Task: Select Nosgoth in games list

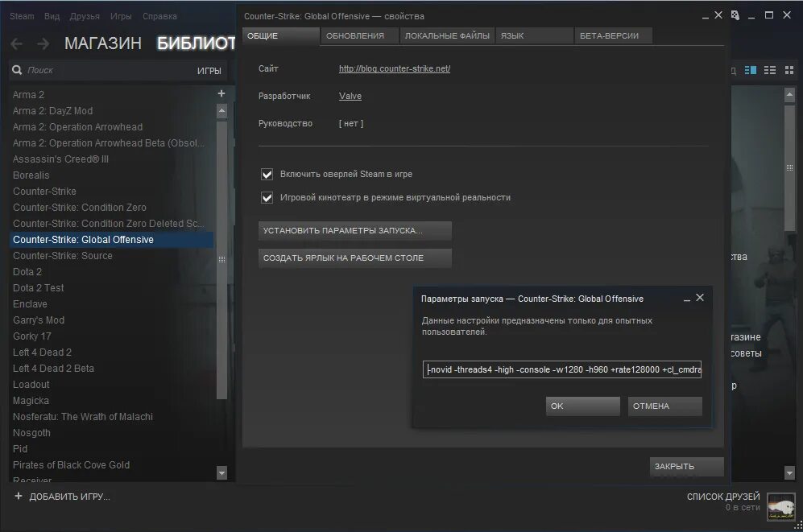Action: point(31,433)
